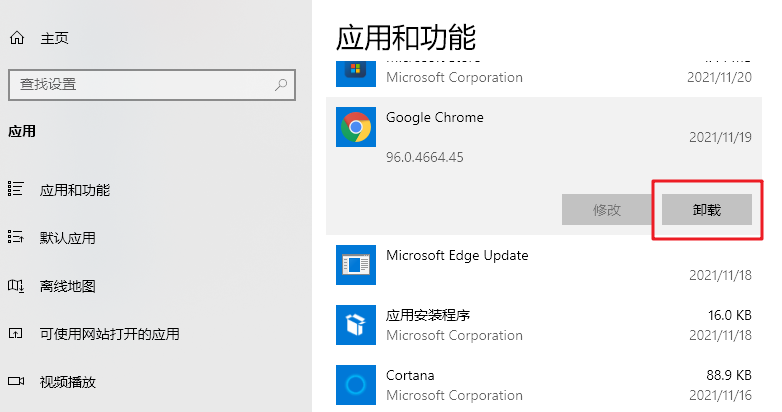Open the 应用和功能 sidebar item
This screenshot has width=782, height=412.
tap(75, 190)
